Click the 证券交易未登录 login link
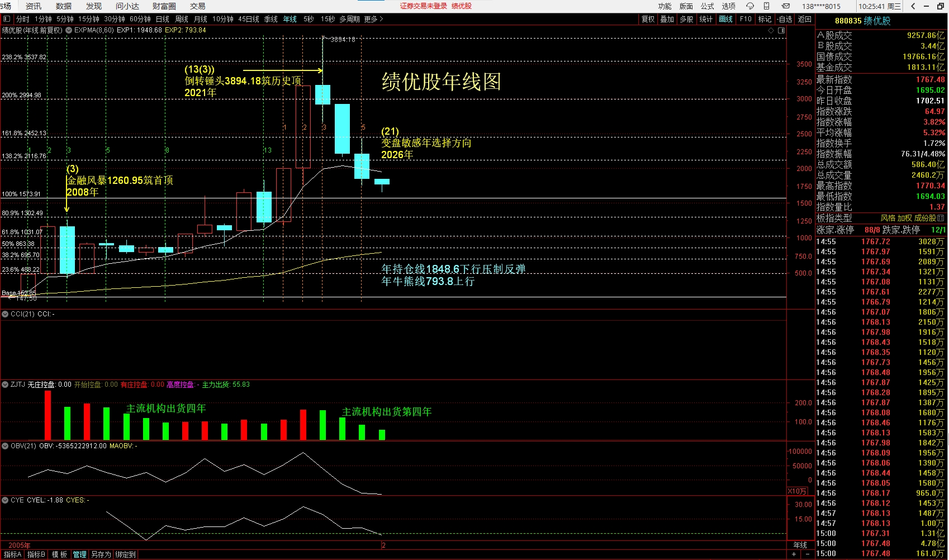The width and height of the screenshot is (949, 560). (x=424, y=6)
